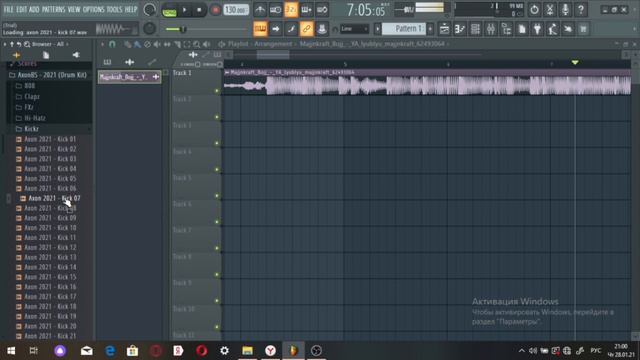Open the Playlist view icon

point(444,29)
